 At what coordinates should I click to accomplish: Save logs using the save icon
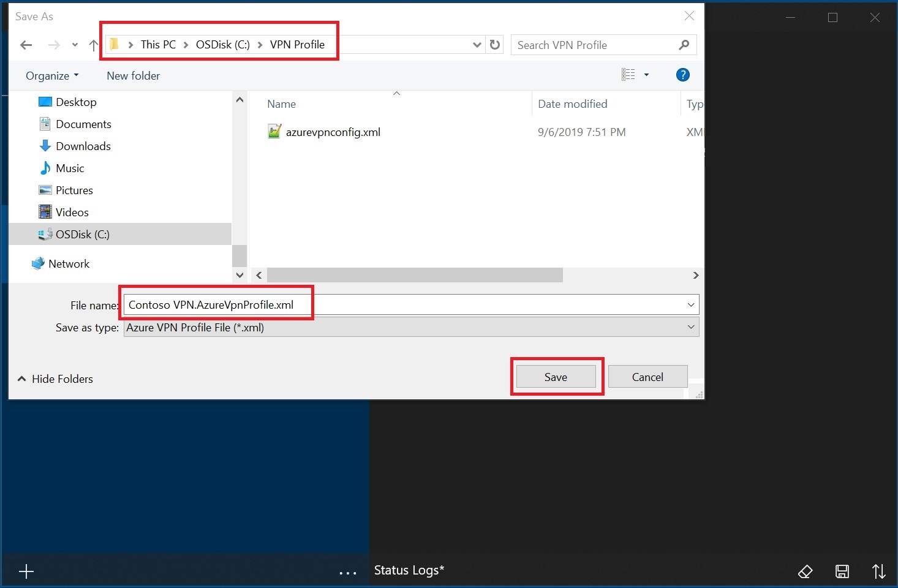842,571
